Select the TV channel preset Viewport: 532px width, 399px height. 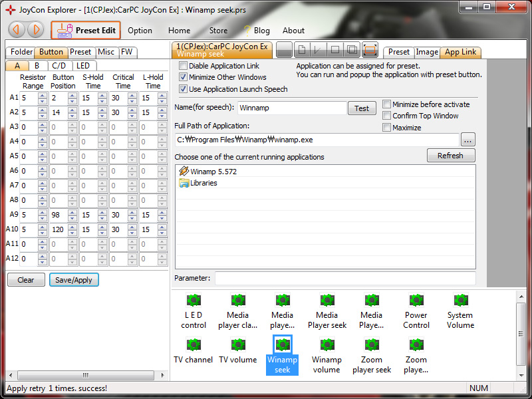pos(194,350)
